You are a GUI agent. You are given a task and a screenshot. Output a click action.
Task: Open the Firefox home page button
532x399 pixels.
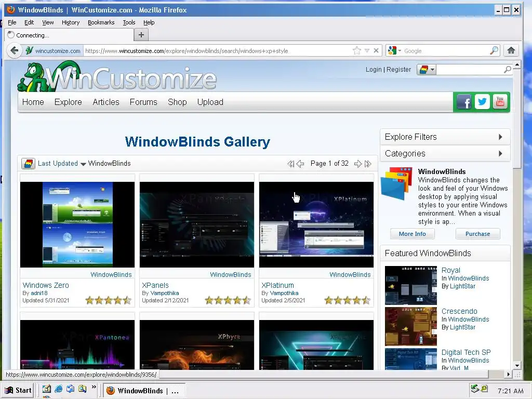[511, 50]
